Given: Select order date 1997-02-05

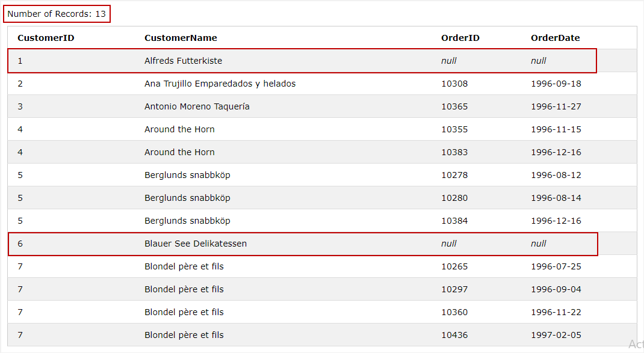Looking at the screenshot, I should [x=556, y=335].
